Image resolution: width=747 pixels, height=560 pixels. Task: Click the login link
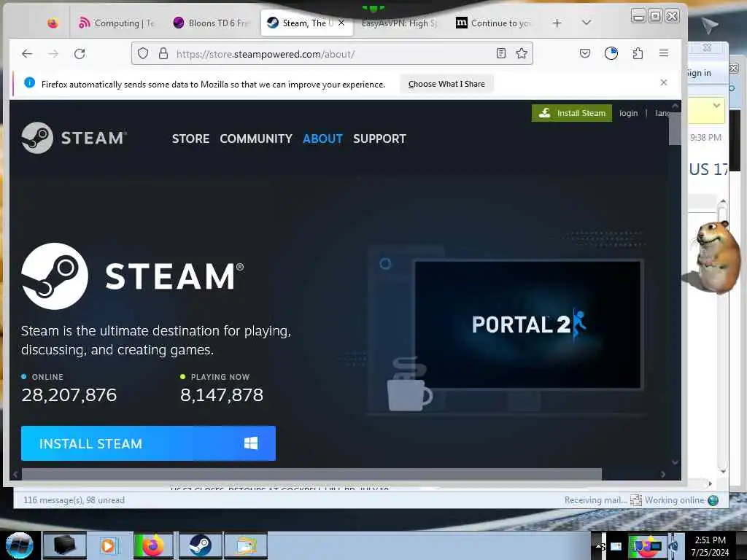pyautogui.click(x=628, y=113)
